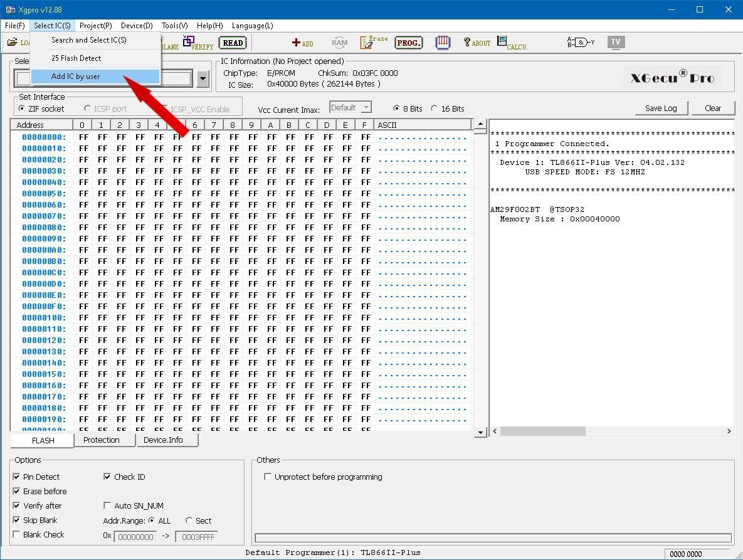Open the ABOUT toolbar icon

(x=477, y=43)
